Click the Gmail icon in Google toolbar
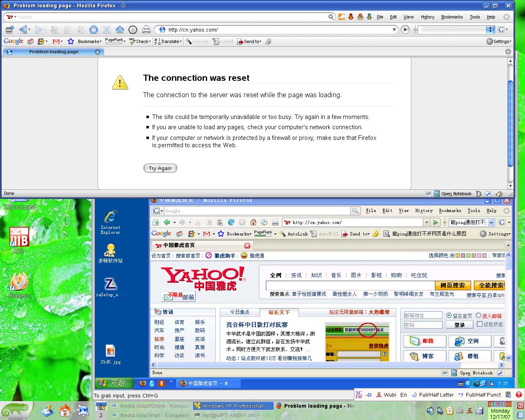 [x=56, y=41]
